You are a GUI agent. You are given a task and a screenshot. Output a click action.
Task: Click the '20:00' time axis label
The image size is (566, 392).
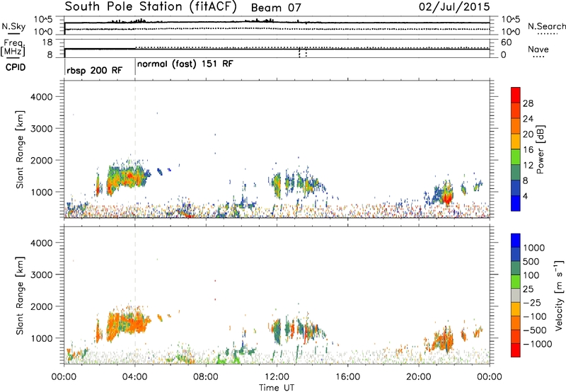419,377
